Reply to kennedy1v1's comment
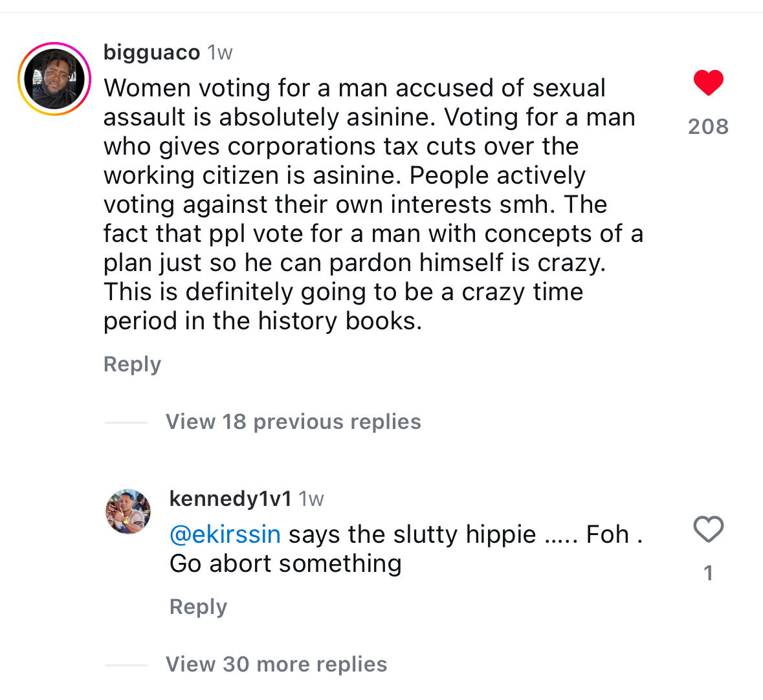 (x=198, y=607)
